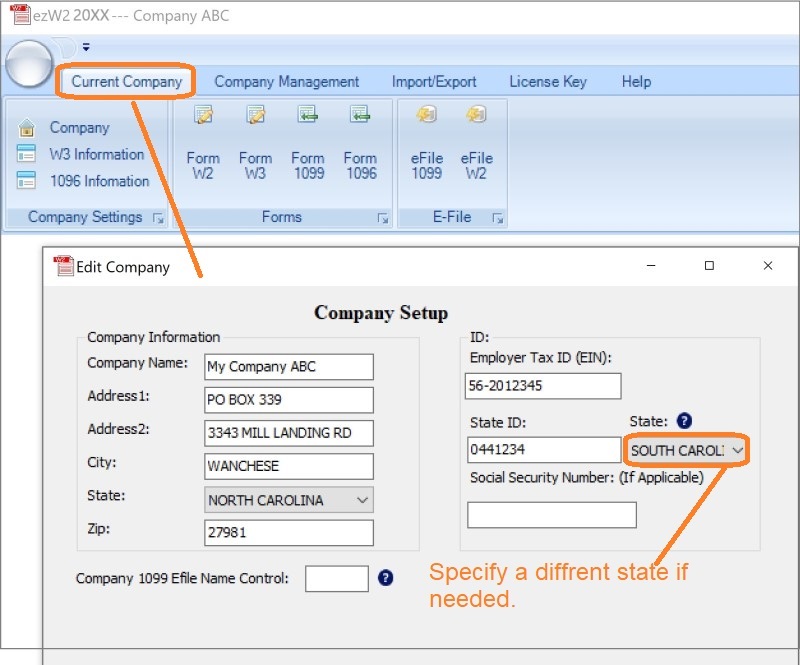This screenshot has height=665, width=800.
Task: Open the quick access toolbar dropdown arrow
Action: tap(86, 46)
